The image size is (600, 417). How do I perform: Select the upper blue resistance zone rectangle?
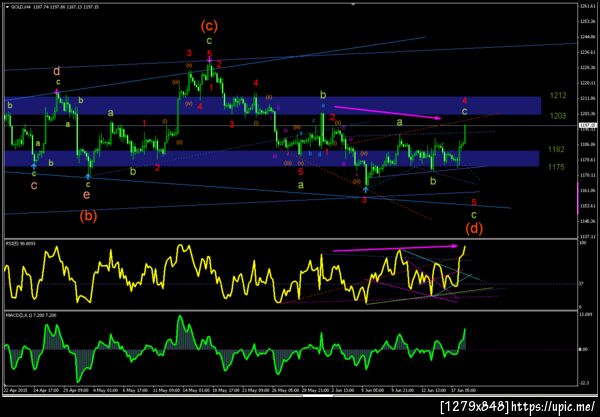pyautogui.click(x=273, y=106)
